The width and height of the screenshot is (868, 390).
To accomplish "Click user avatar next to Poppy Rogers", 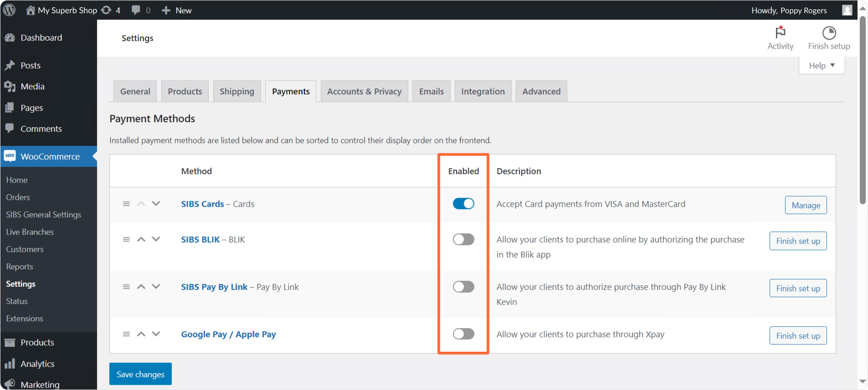I will pyautogui.click(x=847, y=10).
